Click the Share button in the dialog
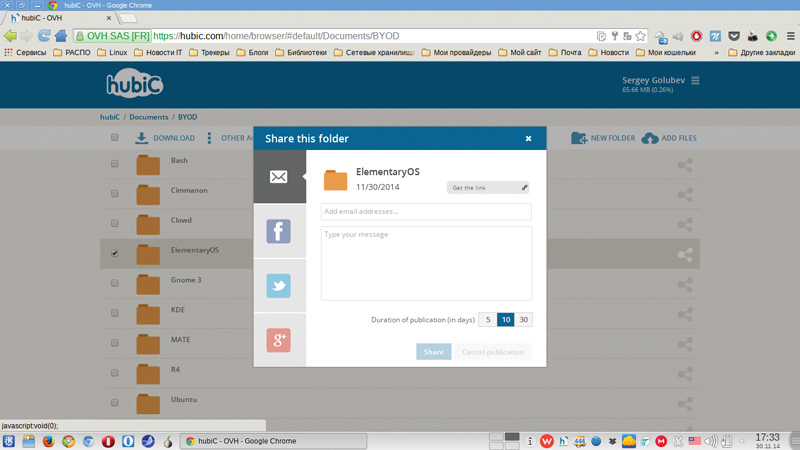Screen dimensions: 800x450 (x=434, y=352)
